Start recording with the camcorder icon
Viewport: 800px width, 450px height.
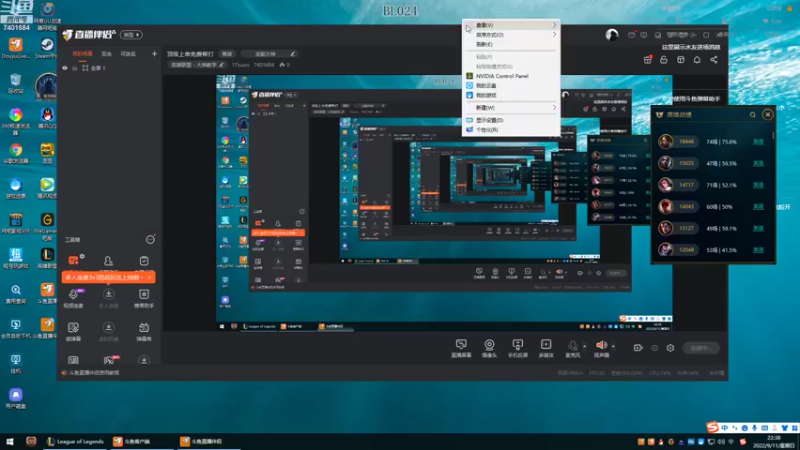(x=638, y=348)
